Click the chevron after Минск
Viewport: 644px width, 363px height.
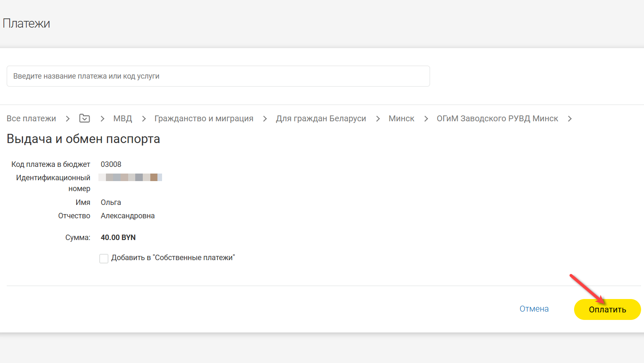426,119
